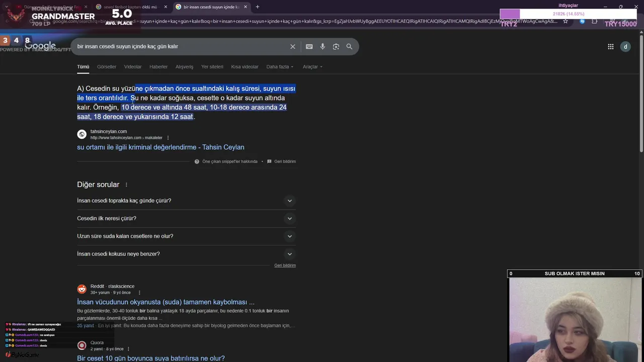The image size is (644, 362).
Task: Click the Quora favicon
Action: [x=82, y=345]
